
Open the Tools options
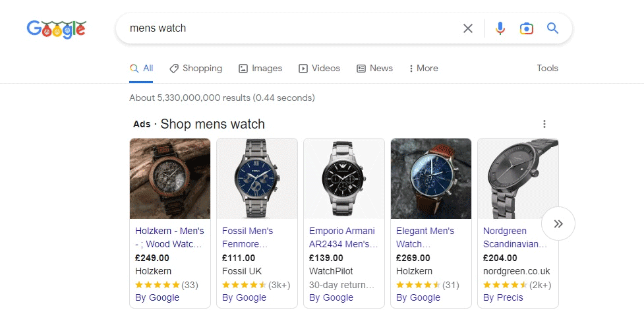pyautogui.click(x=547, y=69)
